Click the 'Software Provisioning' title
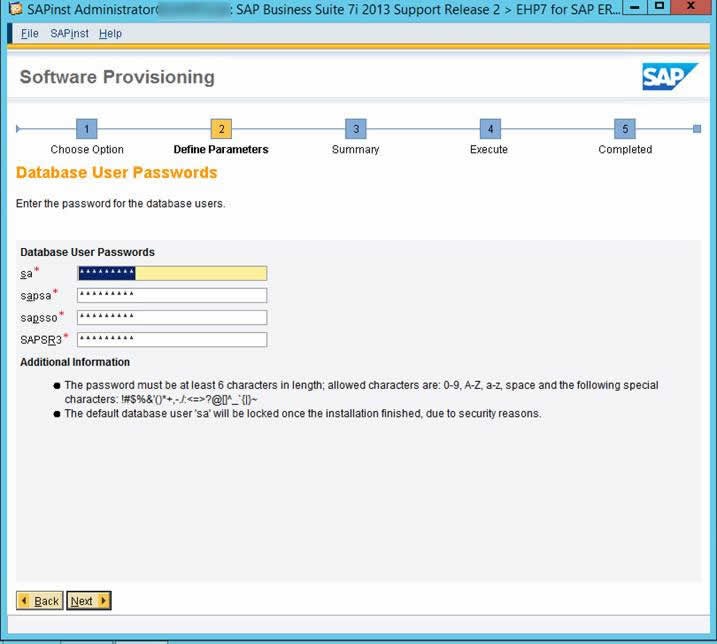Viewport: 717px width, 644px height. 117,77
